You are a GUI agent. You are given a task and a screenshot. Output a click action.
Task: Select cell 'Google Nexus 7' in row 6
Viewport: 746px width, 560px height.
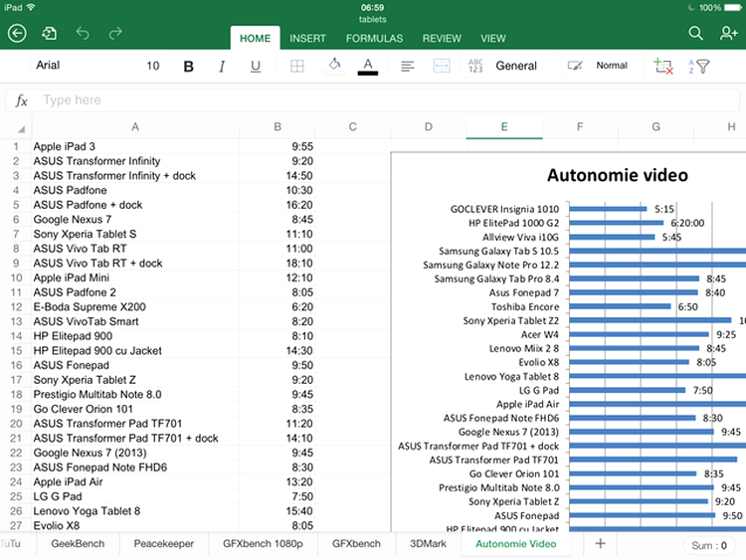click(x=135, y=220)
